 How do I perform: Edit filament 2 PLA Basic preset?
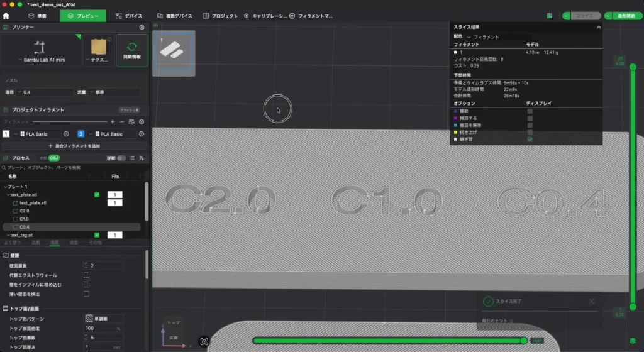click(x=142, y=134)
